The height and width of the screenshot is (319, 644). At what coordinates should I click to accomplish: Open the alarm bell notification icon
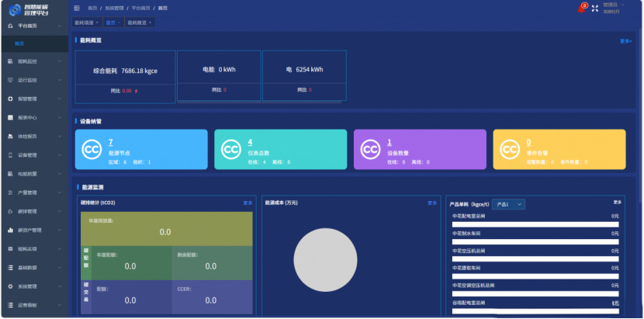tap(582, 8)
